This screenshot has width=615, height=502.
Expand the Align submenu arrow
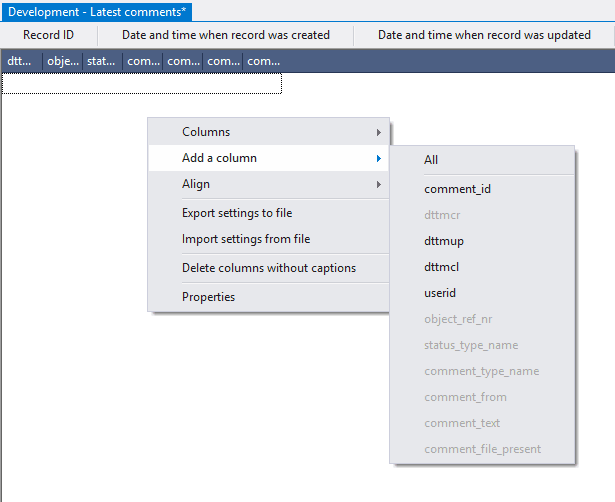(378, 184)
